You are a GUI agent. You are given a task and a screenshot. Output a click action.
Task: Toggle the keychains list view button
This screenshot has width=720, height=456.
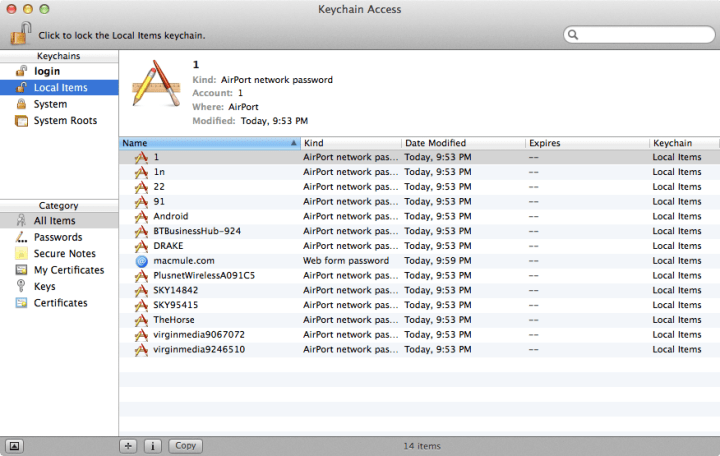[x=14, y=446]
